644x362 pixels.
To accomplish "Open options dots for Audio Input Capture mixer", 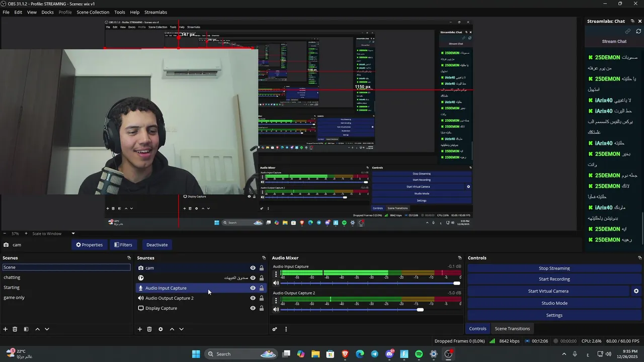I will click(276, 275).
